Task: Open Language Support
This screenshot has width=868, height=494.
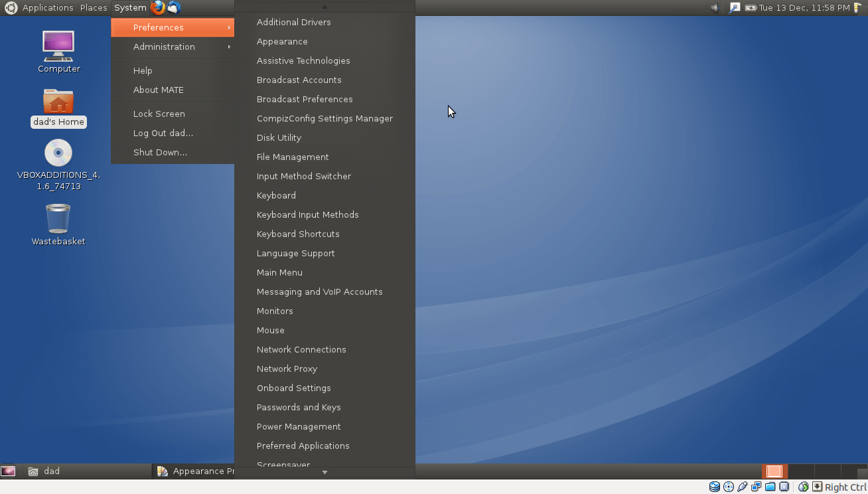Action: 325,253
